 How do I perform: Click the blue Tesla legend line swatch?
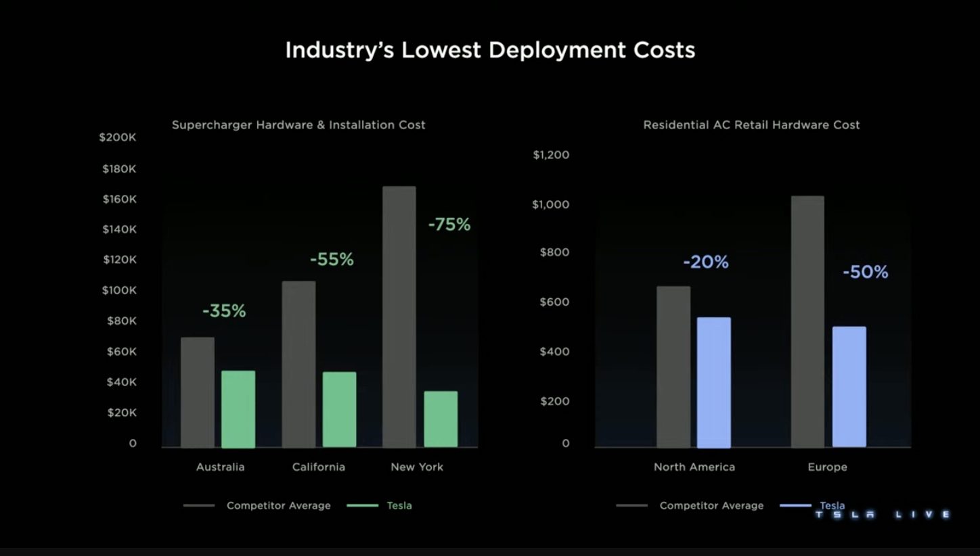coord(795,505)
